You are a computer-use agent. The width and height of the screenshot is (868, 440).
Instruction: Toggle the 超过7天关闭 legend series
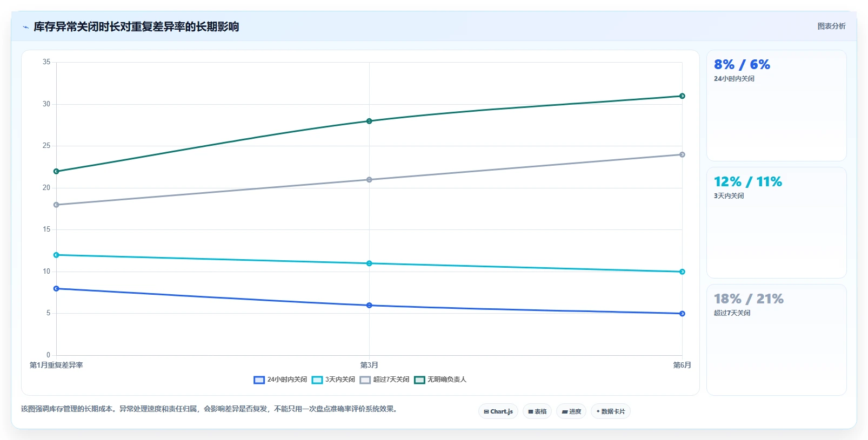[384, 380]
